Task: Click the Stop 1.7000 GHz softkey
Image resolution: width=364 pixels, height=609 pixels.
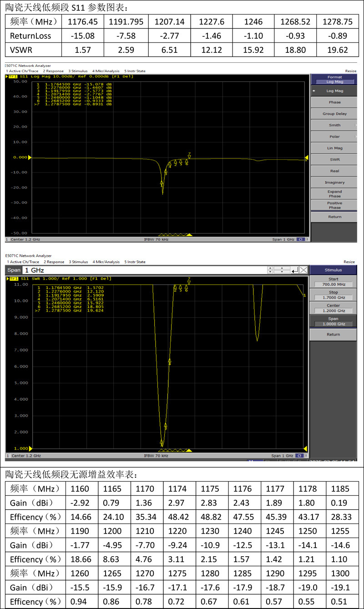Action: tap(334, 294)
